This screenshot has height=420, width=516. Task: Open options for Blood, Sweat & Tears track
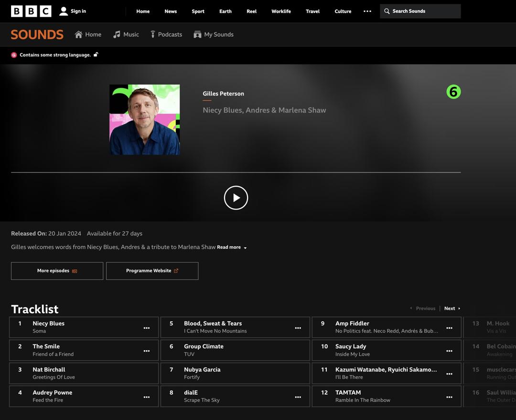coord(298,328)
